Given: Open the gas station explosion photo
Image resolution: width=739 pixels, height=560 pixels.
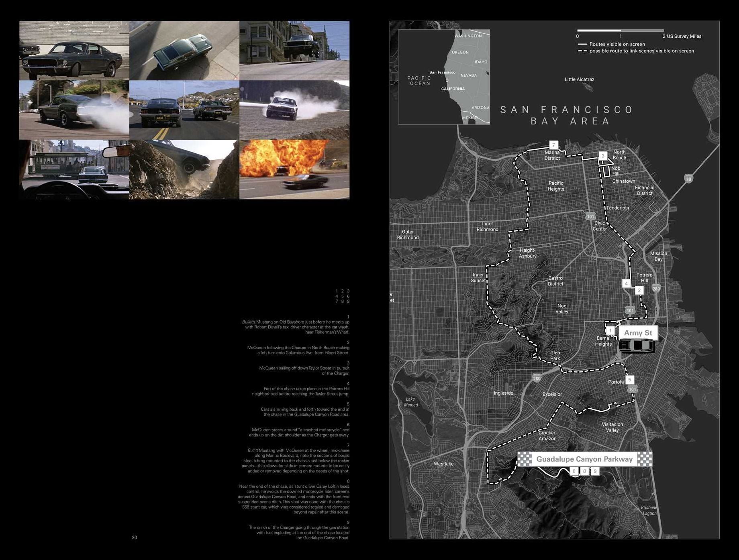Looking at the screenshot, I should click(294, 169).
